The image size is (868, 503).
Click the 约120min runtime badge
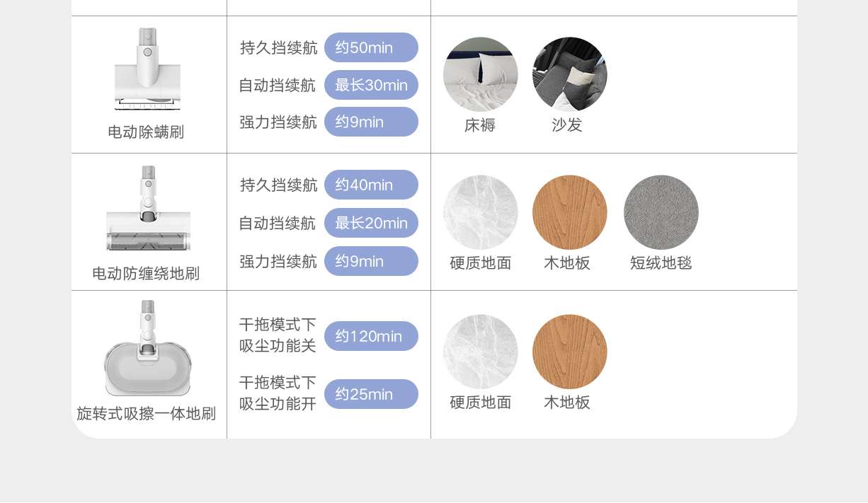tap(371, 336)
